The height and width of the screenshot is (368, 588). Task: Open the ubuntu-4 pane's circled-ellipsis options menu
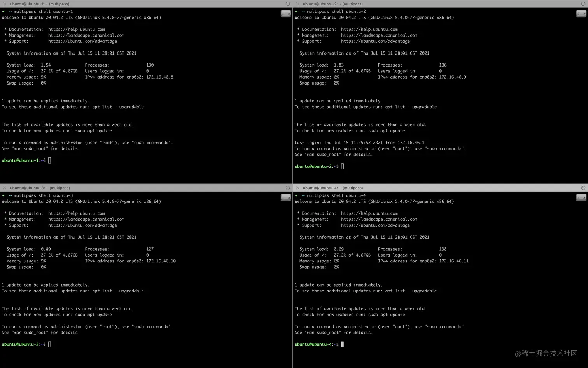pyautogui.click(x=583, y=188)
